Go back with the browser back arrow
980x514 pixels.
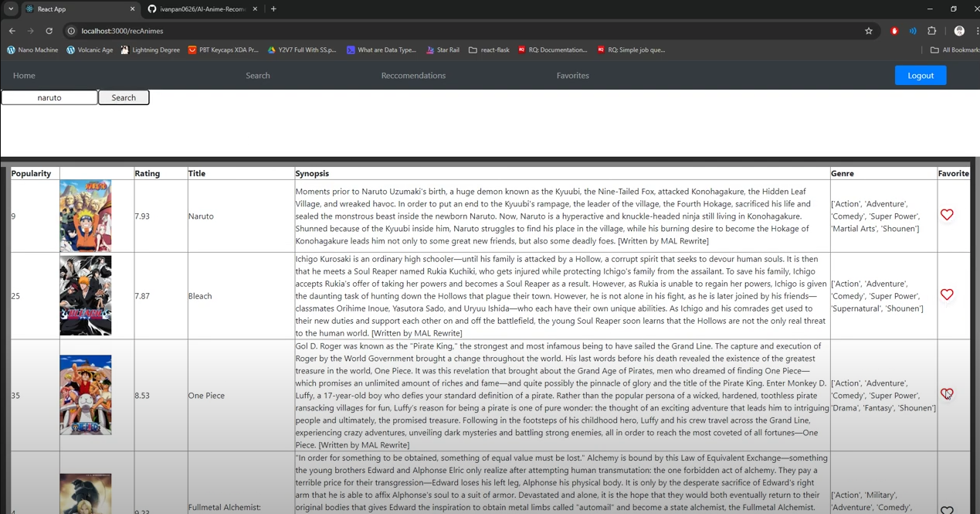point(12,31)
